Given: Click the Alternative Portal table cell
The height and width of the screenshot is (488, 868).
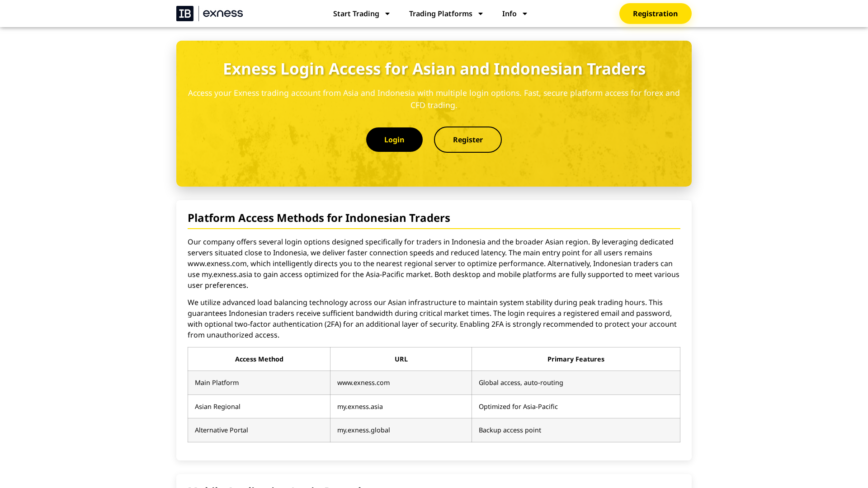Looking at the screenshot, I should [259, 430].
